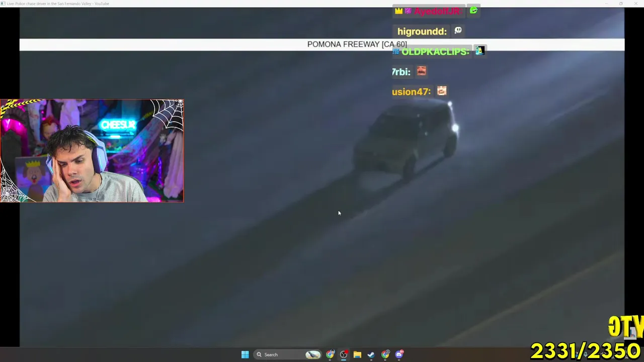644x362 pixels.
Task: Open Steam from the taskbar
Action: click(371, 354)
